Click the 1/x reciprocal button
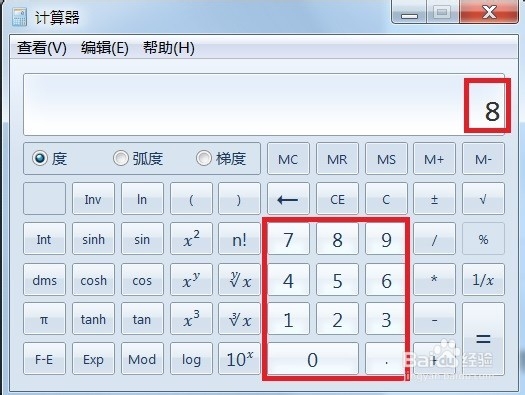525x395 pixels. 483,280
